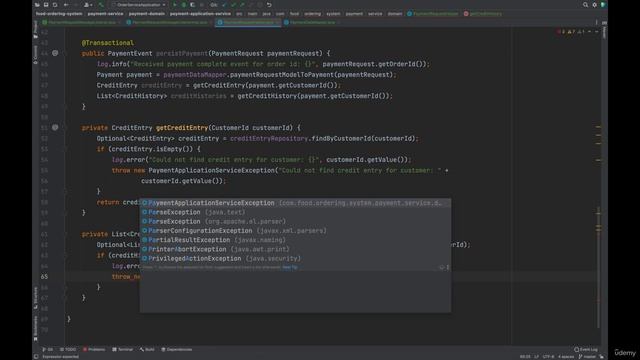Viewport: 640px width, 360px height.
Task: Select ParseException (org.apache.el.parser) suggestion
Action: pyautogui.click(x=296, y=221)
